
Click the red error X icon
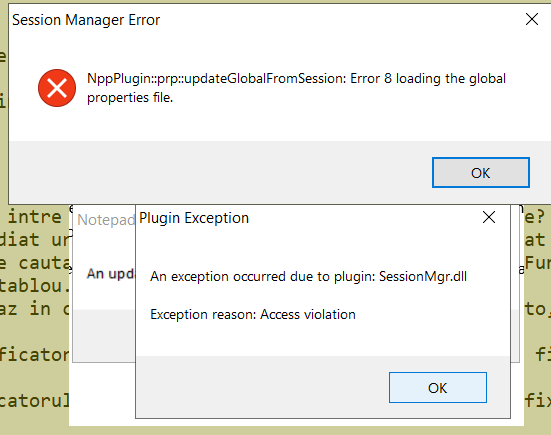pos(57,88)
